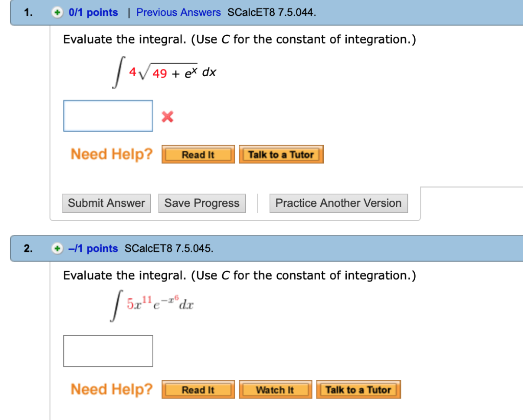Click the red X incorrect-answer mark

[167, 116]
